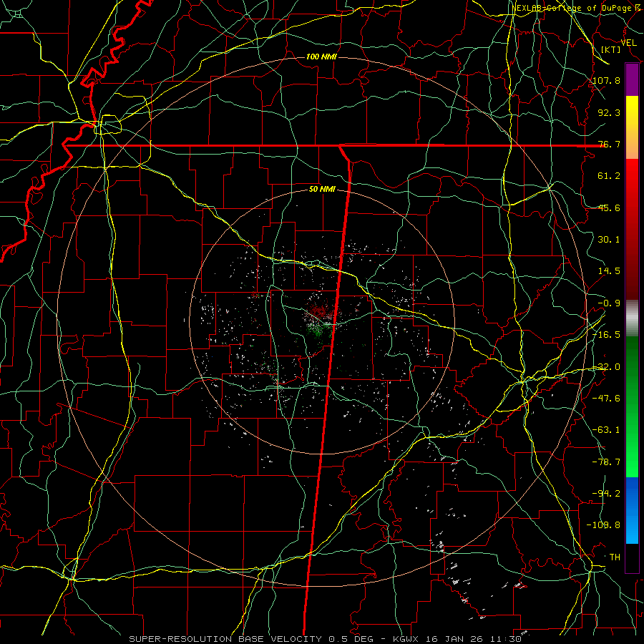Click the 100 NMI range ring label
The width and height of the screenshot is (644, 644).
coord(321,57)
